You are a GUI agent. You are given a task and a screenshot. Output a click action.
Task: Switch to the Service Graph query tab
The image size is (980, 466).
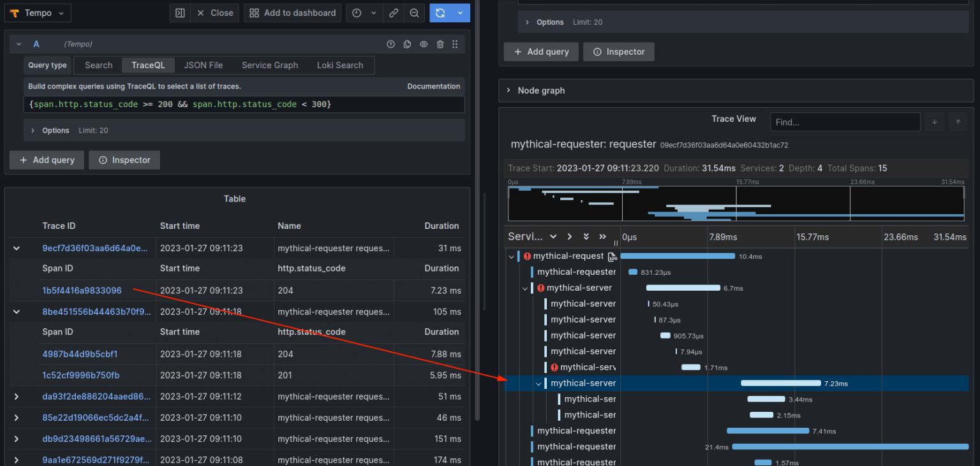coord(270,64)
